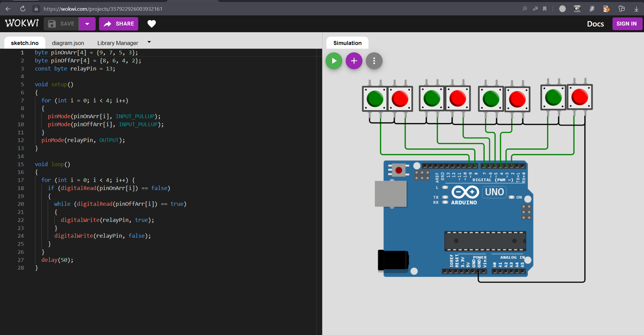The width and height of the screenshot is (644, 335).
Task: Push the third green pushbutton
Action: pos(491,99)
